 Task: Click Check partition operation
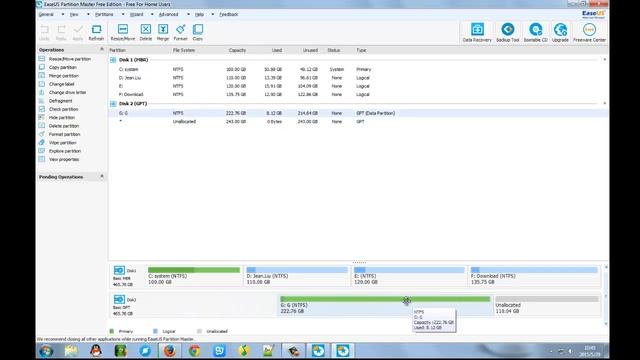coord(63,109)
